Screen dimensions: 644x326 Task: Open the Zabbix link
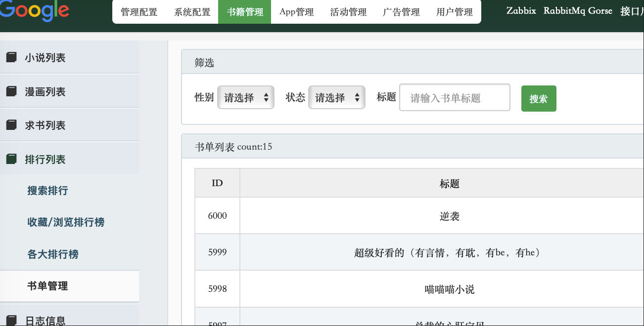coord(521,11)
